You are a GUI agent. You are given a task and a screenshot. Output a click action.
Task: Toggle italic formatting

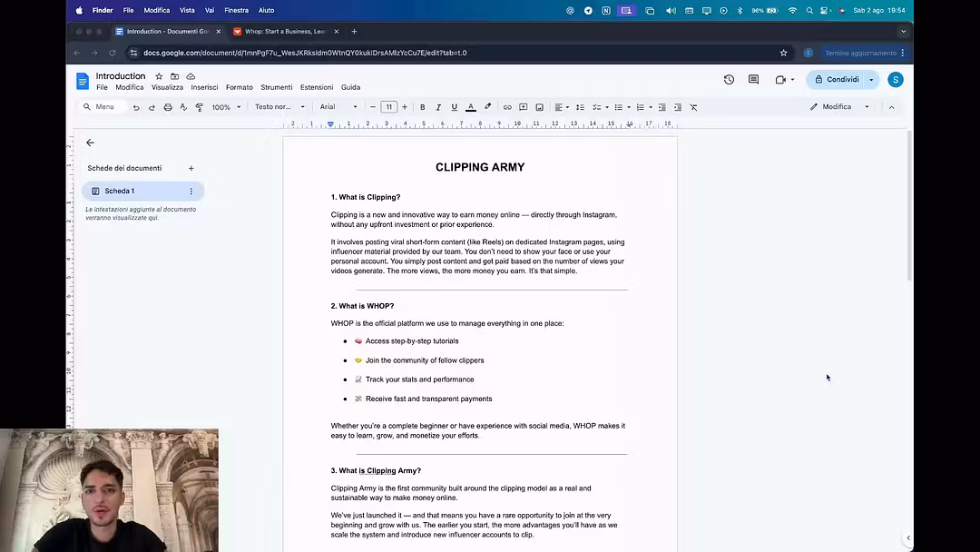438,107
